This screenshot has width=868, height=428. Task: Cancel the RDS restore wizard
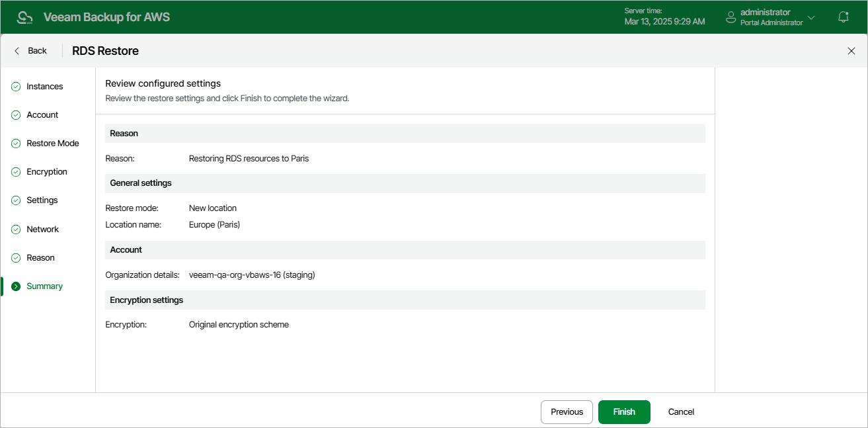click(x=681, y=411)
